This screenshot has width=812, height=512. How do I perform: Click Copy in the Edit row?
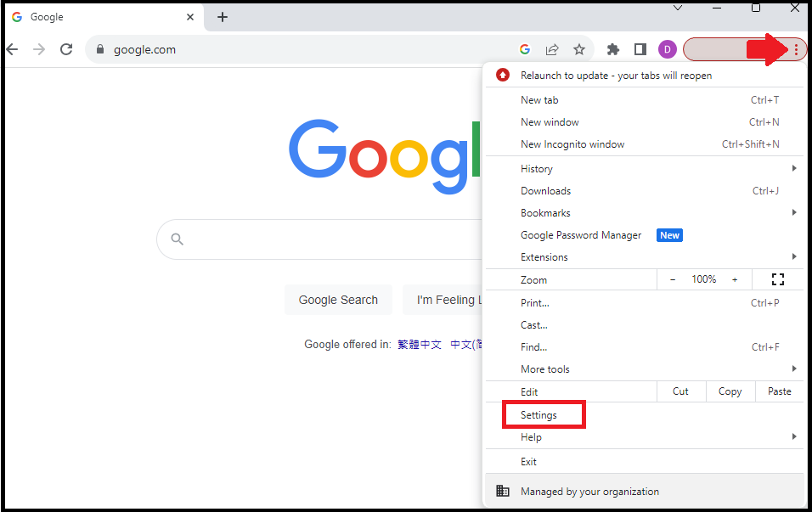[x=730, y=391]
